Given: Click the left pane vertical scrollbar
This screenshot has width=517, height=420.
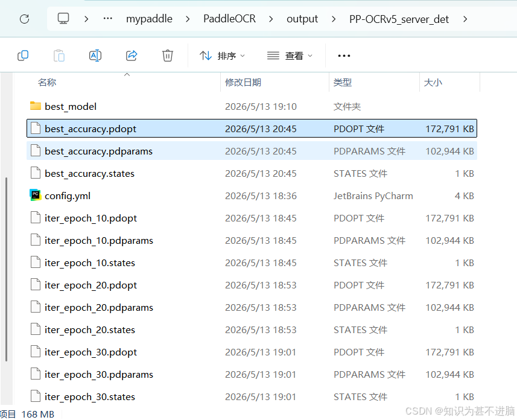Looking at the screenshot, I should click(6, 270).
